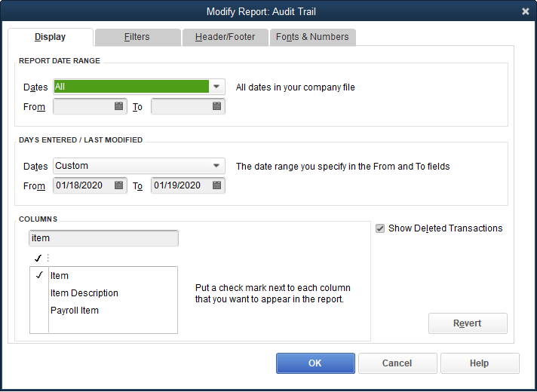Image resolution: width=537 pixels, height=392 pixels.
Task: Close the Modify Report dialog
Action: (526, 11)
